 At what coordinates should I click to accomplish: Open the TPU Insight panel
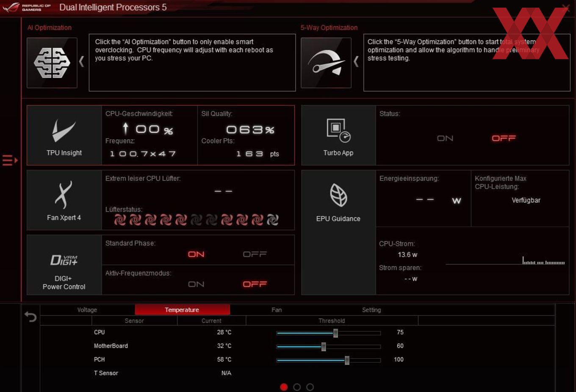pyautogui.click(x=64, y=135)
